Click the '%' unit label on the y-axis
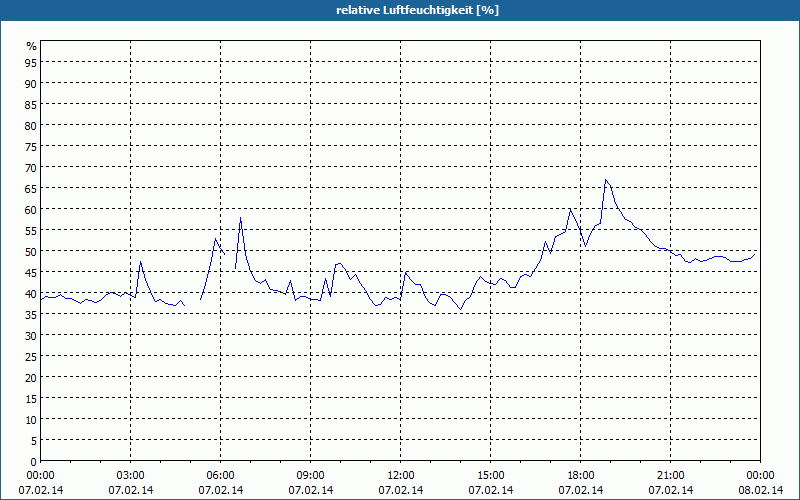Viewport: 800px width, 500px height. pos(32,46)
